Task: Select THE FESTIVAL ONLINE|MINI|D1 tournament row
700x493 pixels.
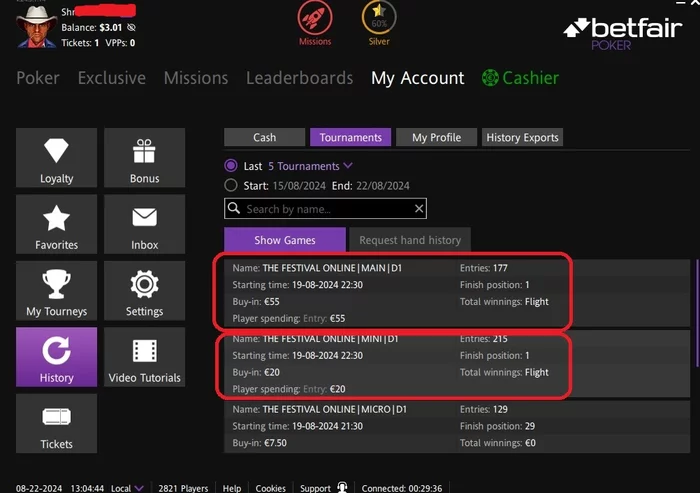Action: point(457,363)
